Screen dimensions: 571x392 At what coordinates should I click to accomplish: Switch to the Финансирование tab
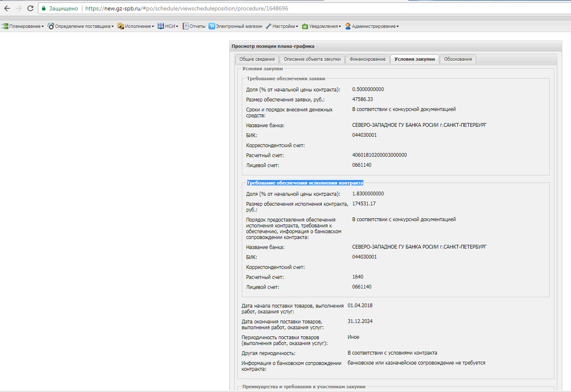click(367, 59)
